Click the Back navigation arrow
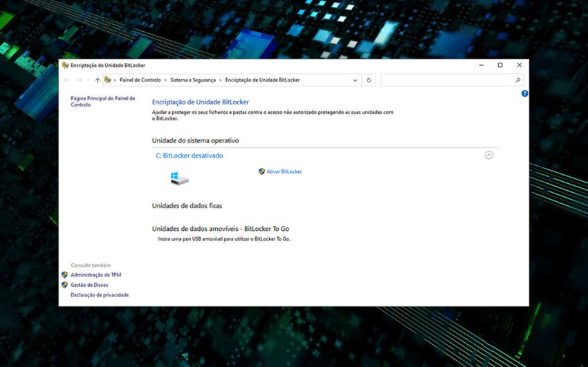Viewport: 588px width, 367px height. click(67, 80)
